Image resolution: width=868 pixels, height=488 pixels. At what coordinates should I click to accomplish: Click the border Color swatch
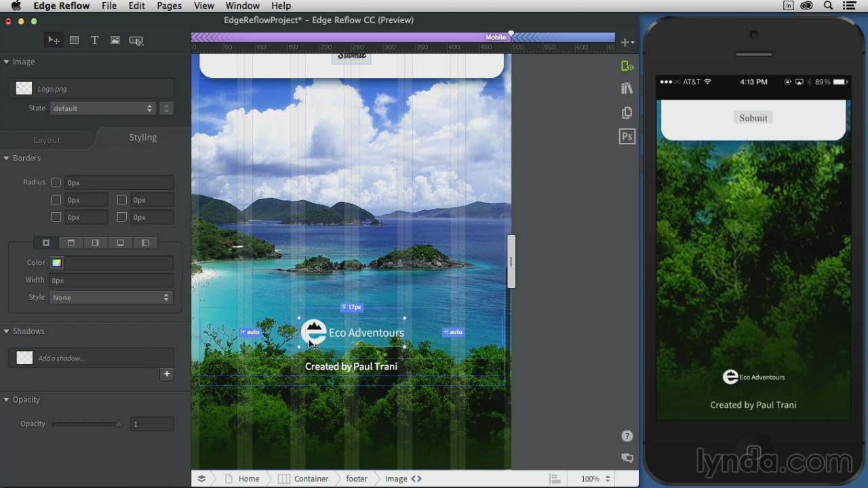[57, 263]
